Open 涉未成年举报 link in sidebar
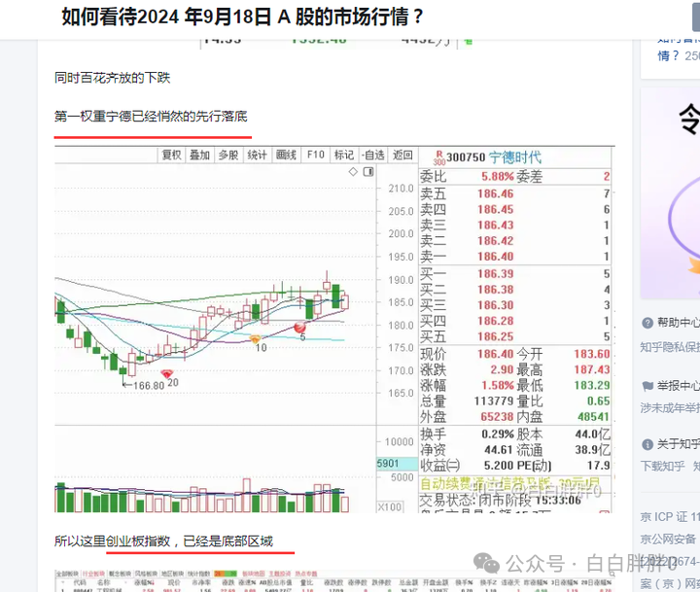The width and height of the screenshot is (700, 592). coord(670,407)
